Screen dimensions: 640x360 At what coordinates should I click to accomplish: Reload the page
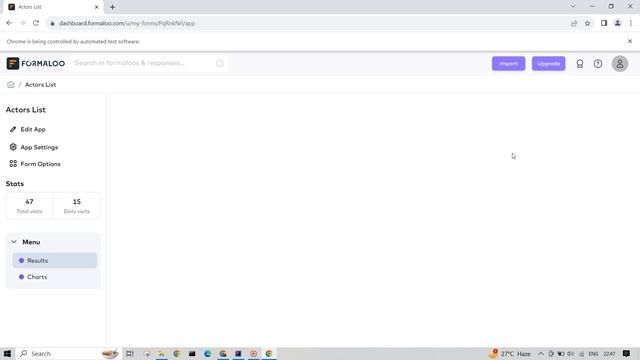point(36,23)
